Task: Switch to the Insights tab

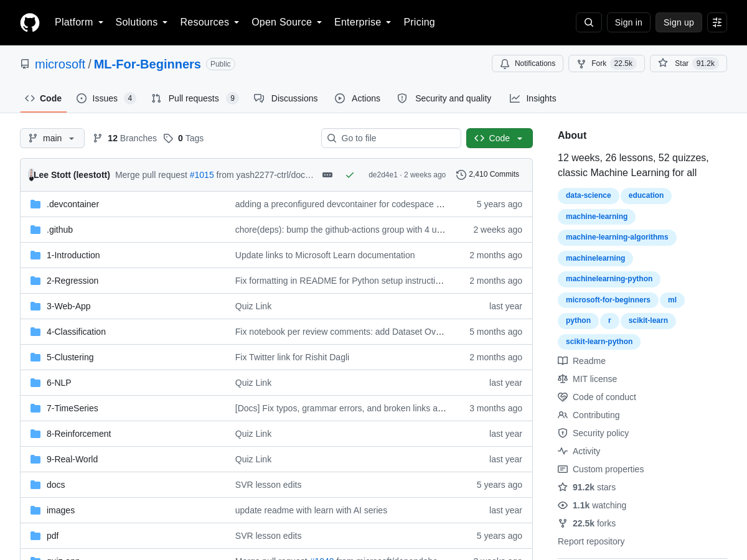Action: pyautogui.click(x=533, y=98)
